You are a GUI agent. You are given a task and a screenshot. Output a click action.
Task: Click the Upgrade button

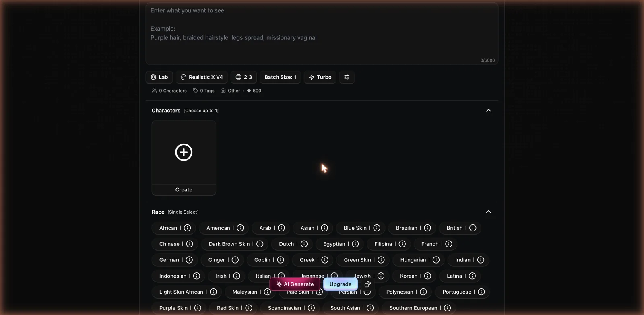(341, 284)
